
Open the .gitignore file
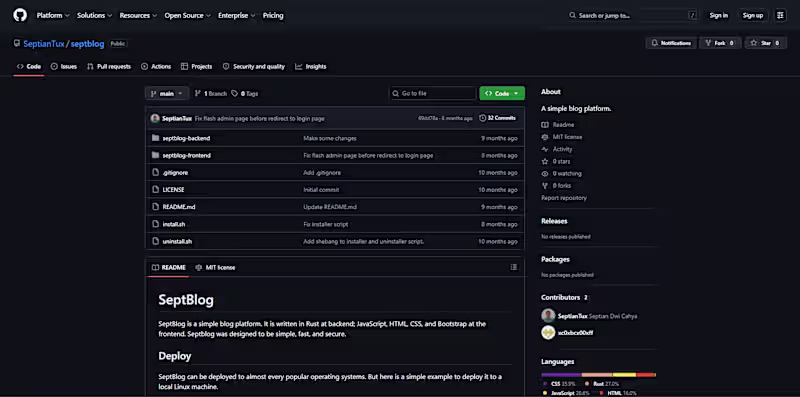pos(175,173)
